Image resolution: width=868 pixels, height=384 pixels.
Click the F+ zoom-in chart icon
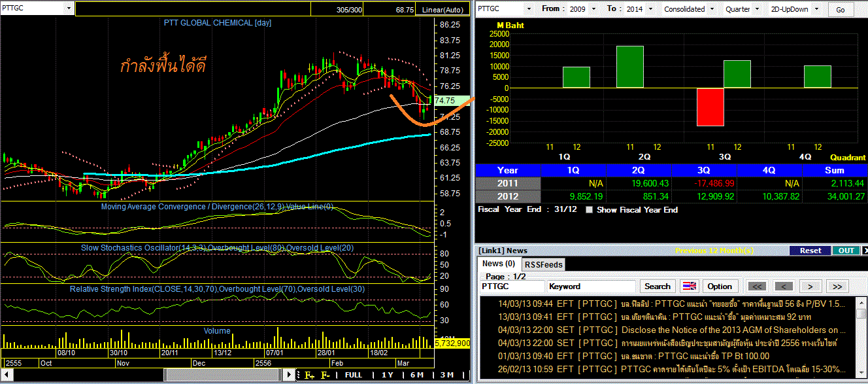click(310, 375)
